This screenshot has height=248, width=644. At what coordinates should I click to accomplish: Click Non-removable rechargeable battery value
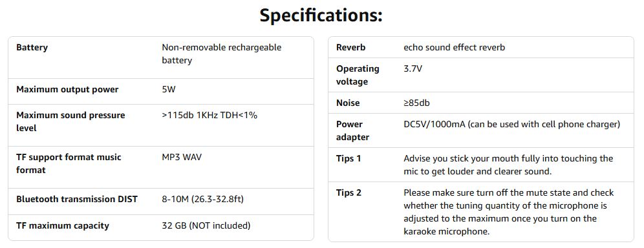point(222,54)
